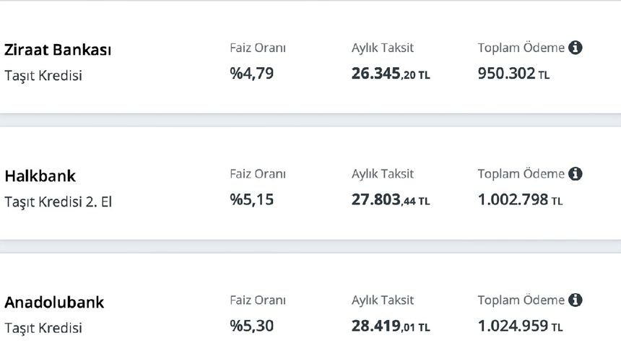This screenshot has height=364, width=621.
Task: Select Taşıt Kredisi under Anadolubank
Action: click(43, 328)
